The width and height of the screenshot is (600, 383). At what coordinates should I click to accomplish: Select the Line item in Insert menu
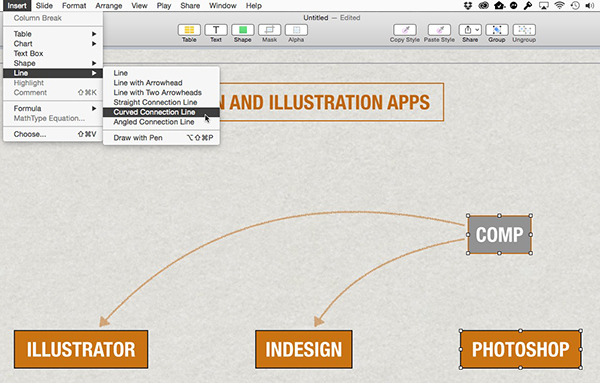[53, 73]
